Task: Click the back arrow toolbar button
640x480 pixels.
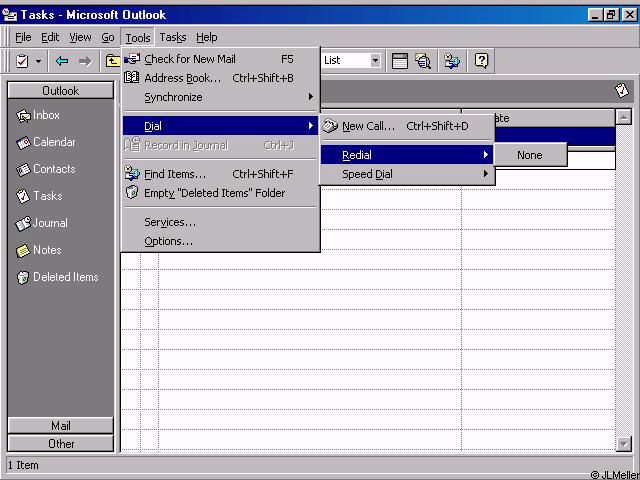Action: click(x=62, y=61)
